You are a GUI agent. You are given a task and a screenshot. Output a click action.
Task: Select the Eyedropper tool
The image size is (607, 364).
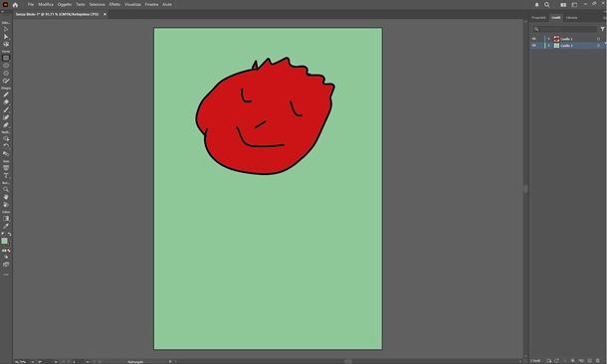(x=6, y=227)
